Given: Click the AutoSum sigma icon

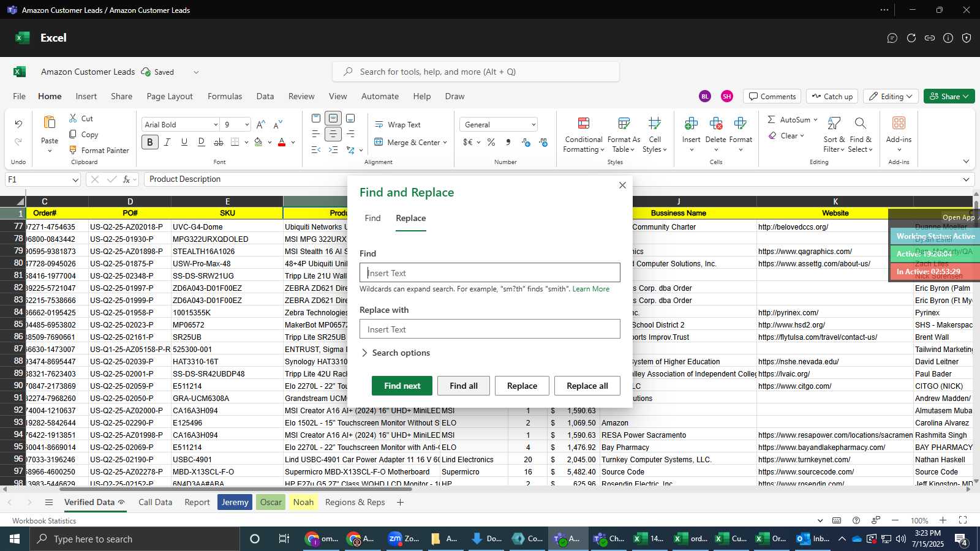Looking at the screenshot, I should pos(772,119).
